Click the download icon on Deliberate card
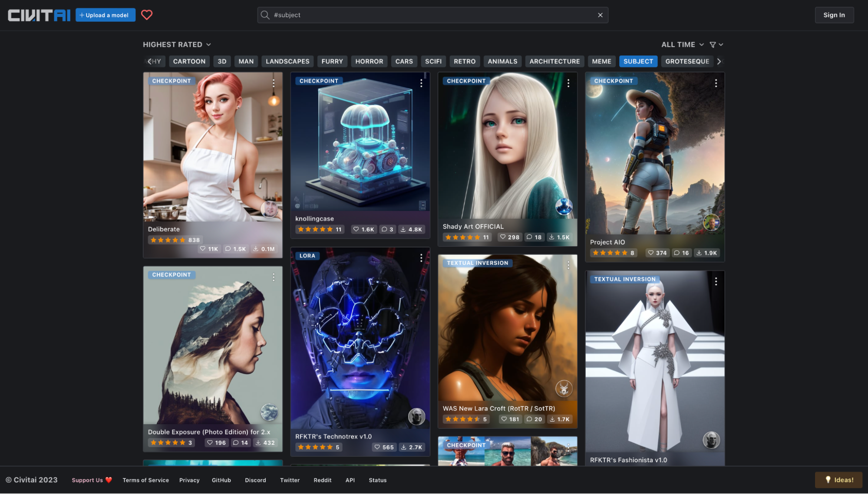This screenshot has width=868, height=494. pos(256,248)
